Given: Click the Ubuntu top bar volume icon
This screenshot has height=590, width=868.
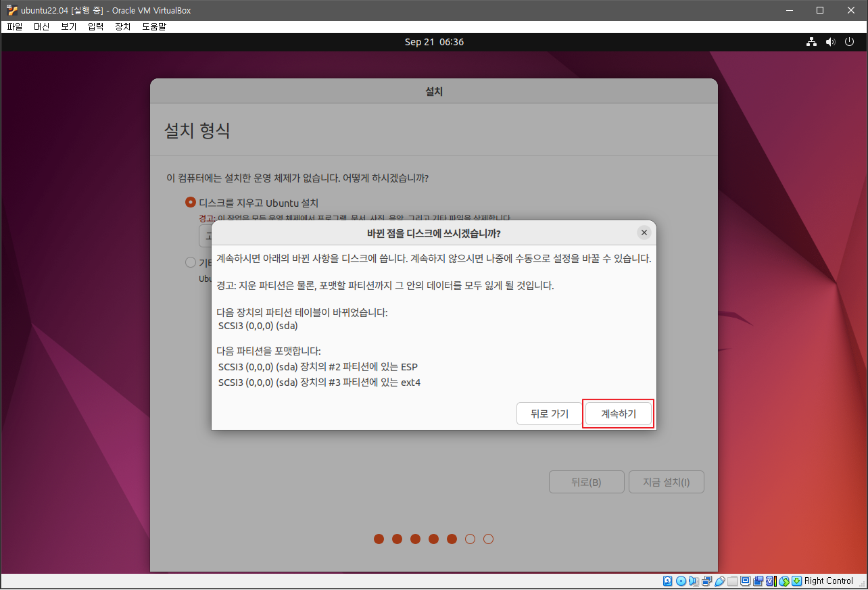Looking at the screenshot, I should (831, 42).
